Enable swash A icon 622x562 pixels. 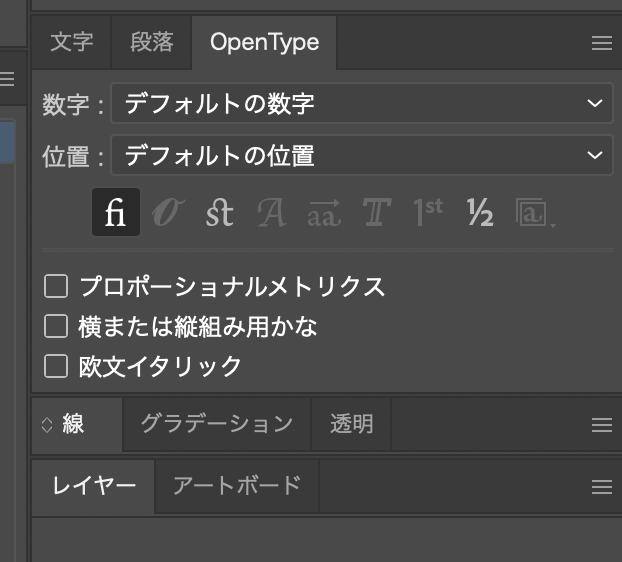(x=271, y=212)
